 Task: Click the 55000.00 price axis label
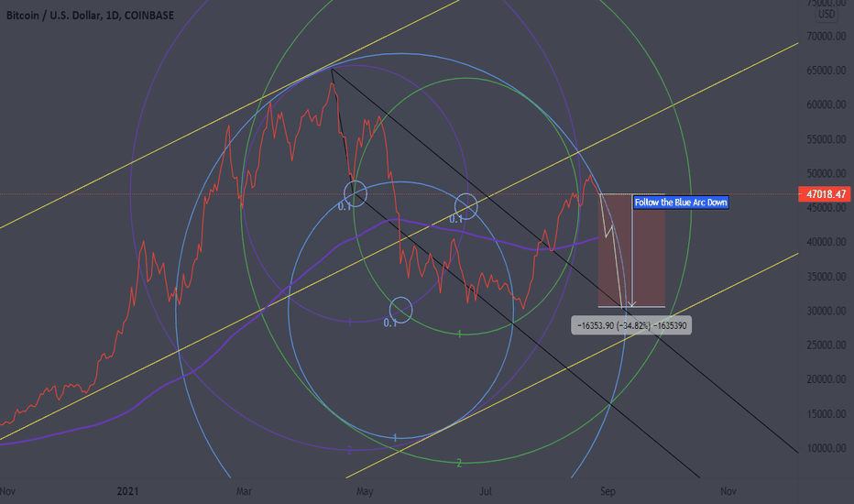827,139
